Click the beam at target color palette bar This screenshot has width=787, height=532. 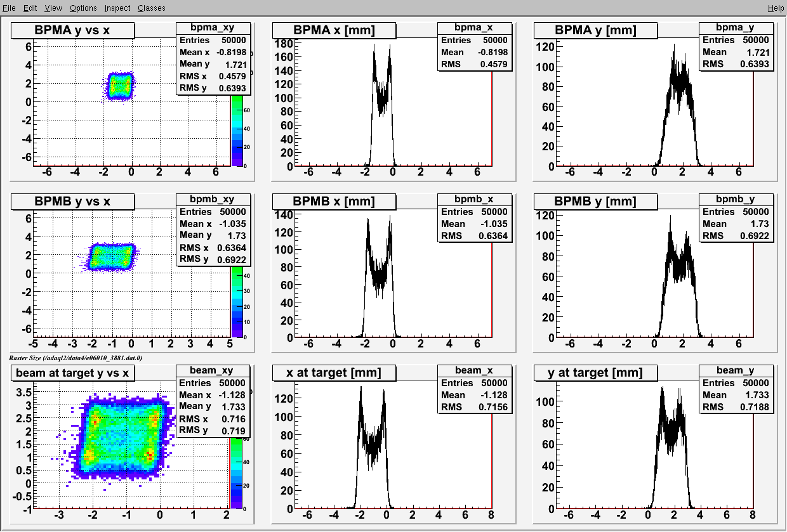coord(235,473)
